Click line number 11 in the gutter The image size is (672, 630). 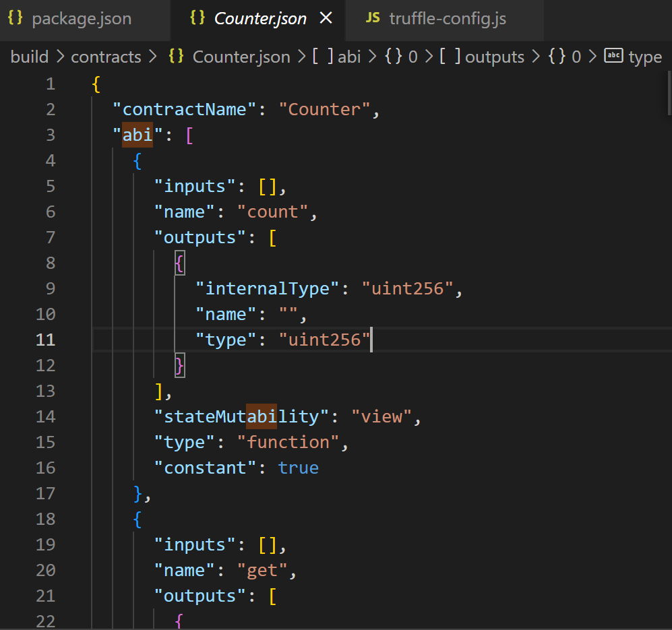click(45, 340)
